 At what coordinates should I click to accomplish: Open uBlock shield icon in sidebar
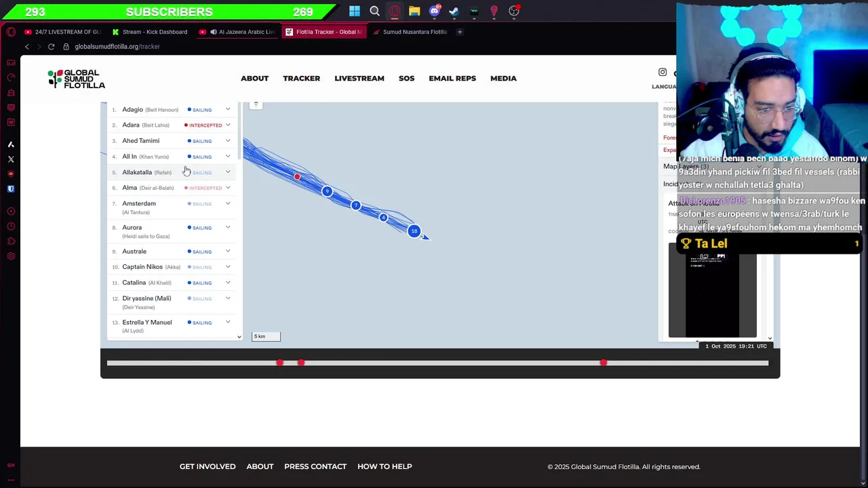point(11,174)
